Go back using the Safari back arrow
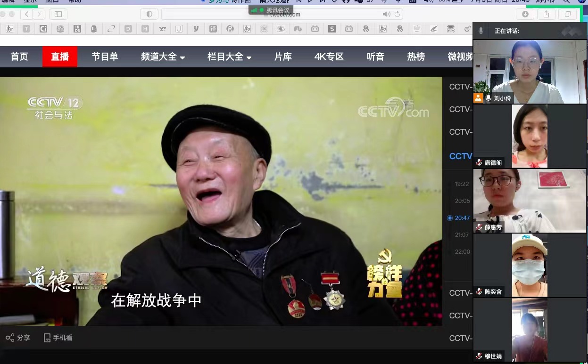Image resolution: width=588 pixels, height=364 pixels. (27, 14)
